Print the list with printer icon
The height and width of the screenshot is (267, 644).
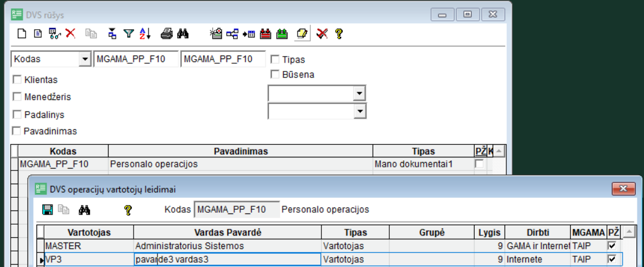(166, 34)
